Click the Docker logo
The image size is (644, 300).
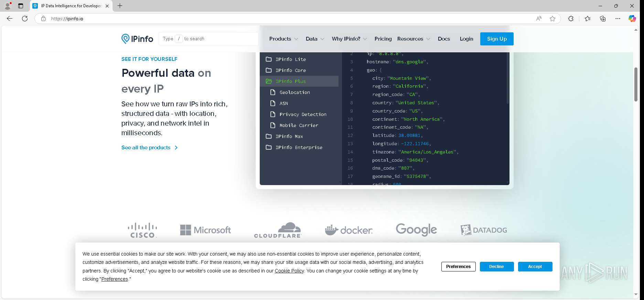(348, 230)
